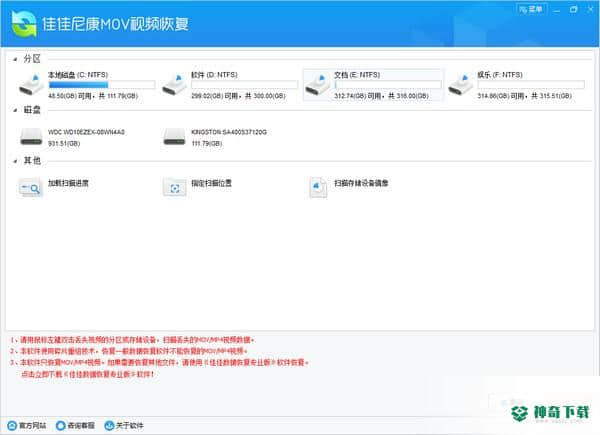
Task: Click the 指定扫描位置 label
Action: (212, 183)
